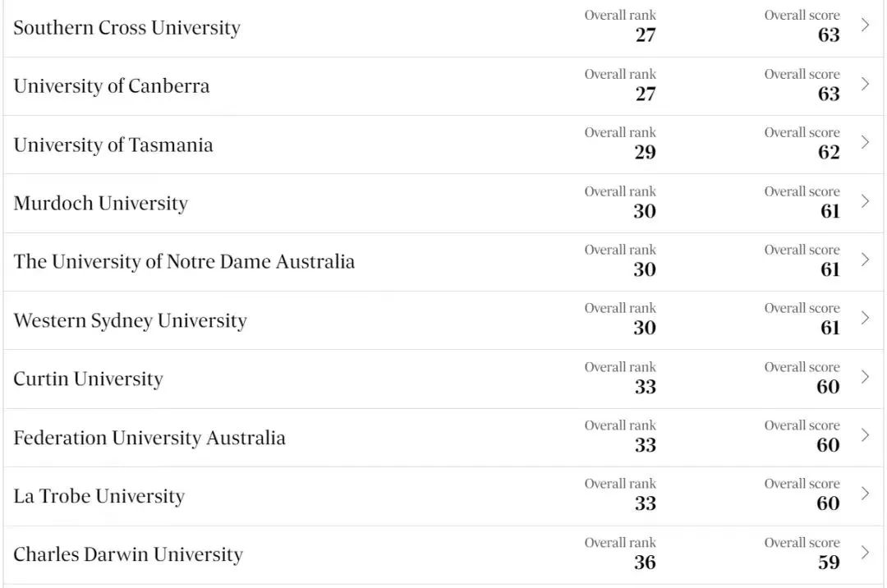Screen dimensions: 887x588
Task: Click the University of Tasmania title
Action: [113, 145]
